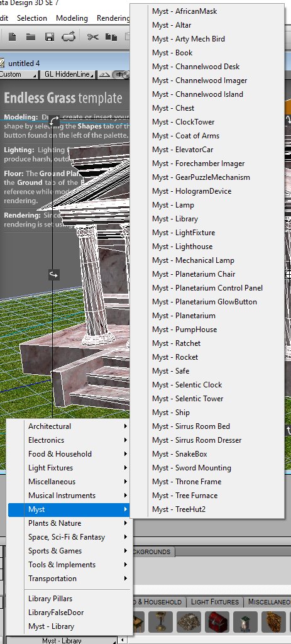291x644 pixels.
Task: Select Myst - Channelwood Island
Action: tap(207, 94)
